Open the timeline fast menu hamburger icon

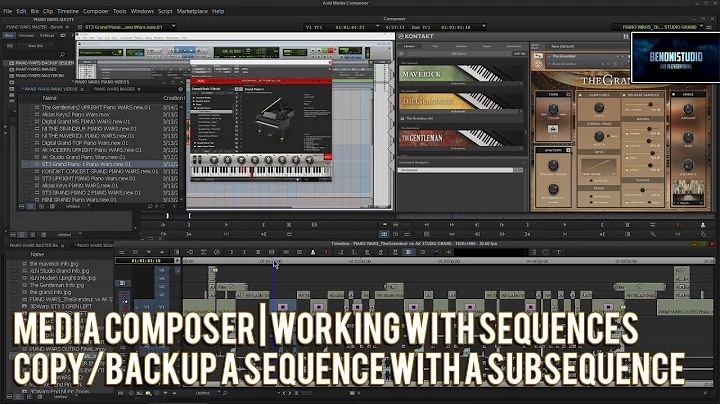click(x=122, y=252)
